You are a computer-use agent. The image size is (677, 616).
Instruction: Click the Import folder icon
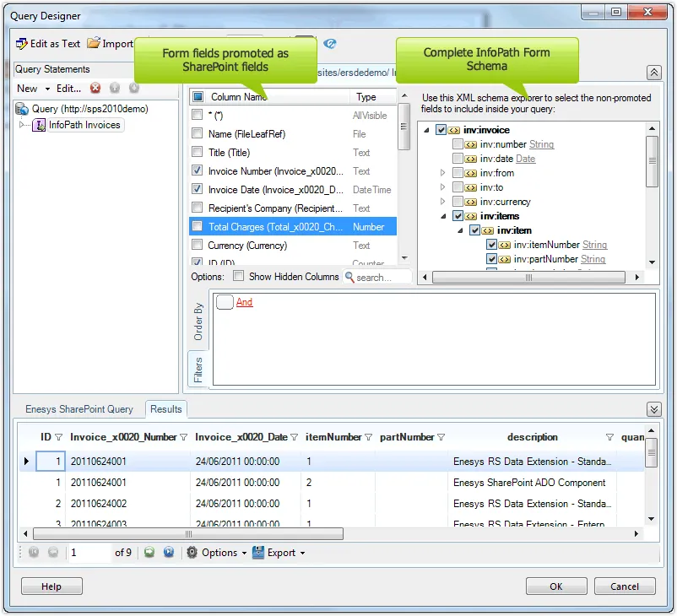click(94, 44)
